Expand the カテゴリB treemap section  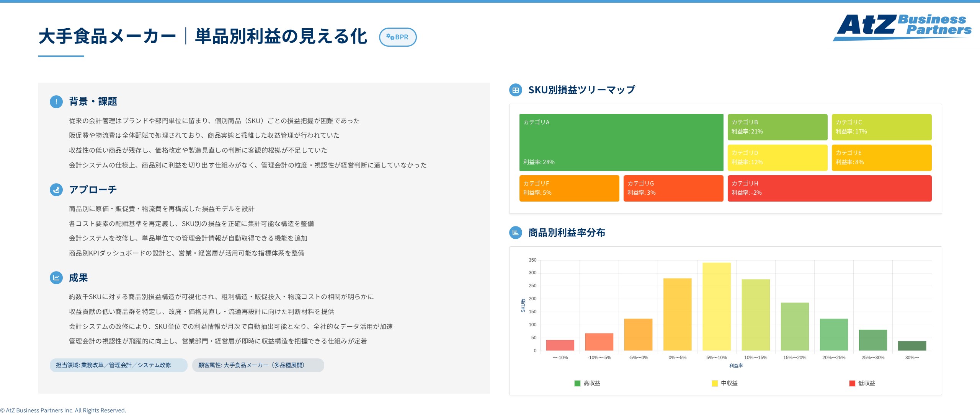tap(777, 127)
